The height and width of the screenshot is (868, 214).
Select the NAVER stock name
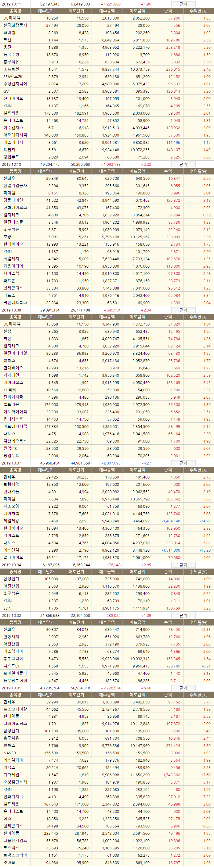click(9, 753)
